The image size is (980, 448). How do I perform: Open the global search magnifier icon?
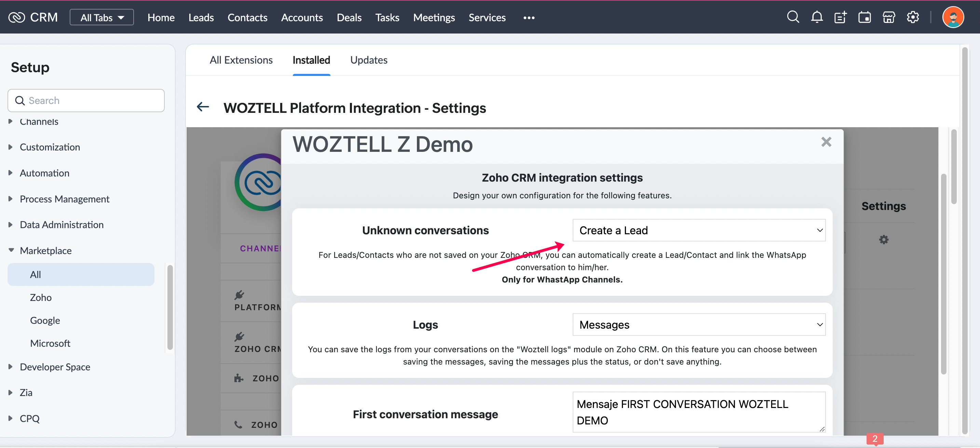(793, 17)
